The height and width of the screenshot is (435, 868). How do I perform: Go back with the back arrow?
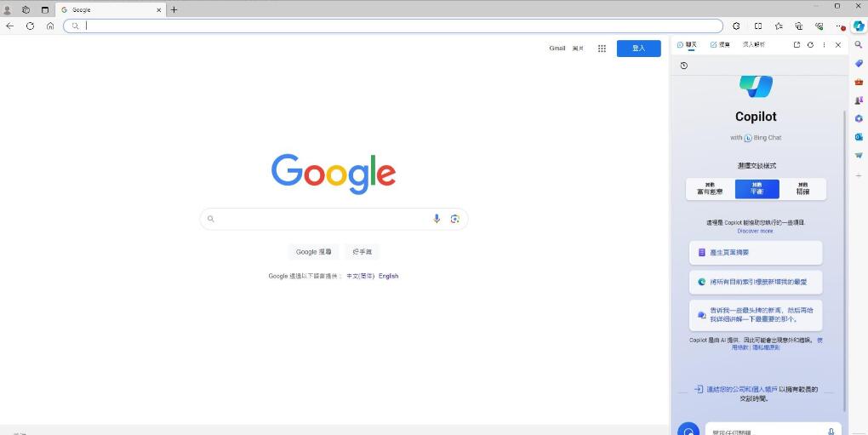9,26
